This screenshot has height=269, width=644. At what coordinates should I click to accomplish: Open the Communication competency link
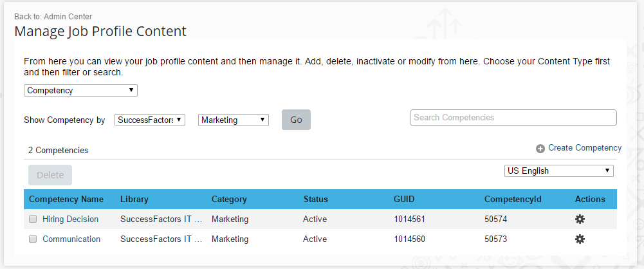click(x=71, y=239)
